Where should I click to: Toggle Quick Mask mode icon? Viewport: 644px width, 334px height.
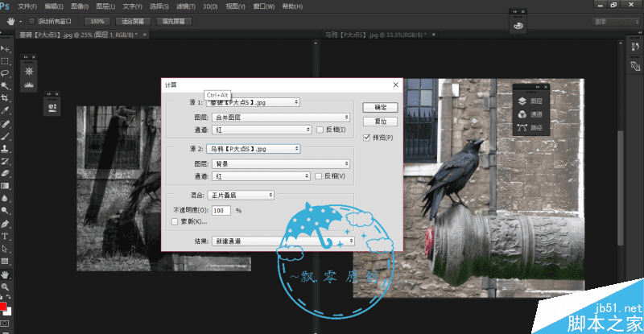(5, 324)
